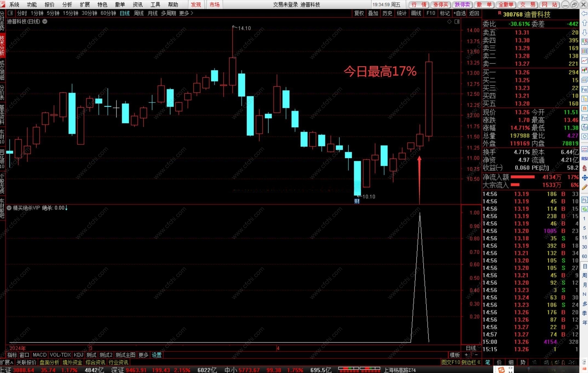
Task: Open the F12 icon in right sidebar
Action: click(584, 118)
